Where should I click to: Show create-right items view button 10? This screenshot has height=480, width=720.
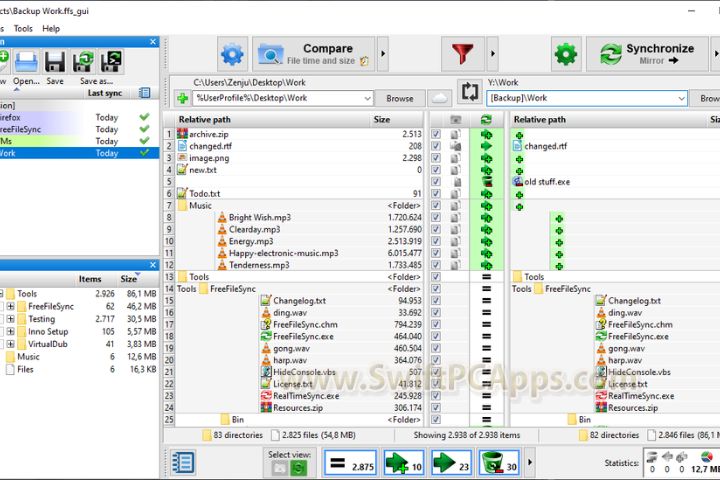(x=404, y=463)
